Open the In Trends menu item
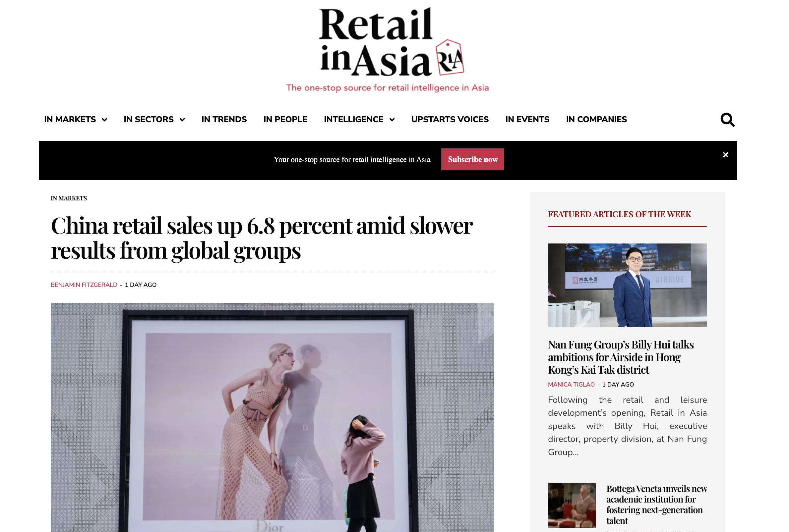The image size is (789, 532). click(x=224, y=120)
